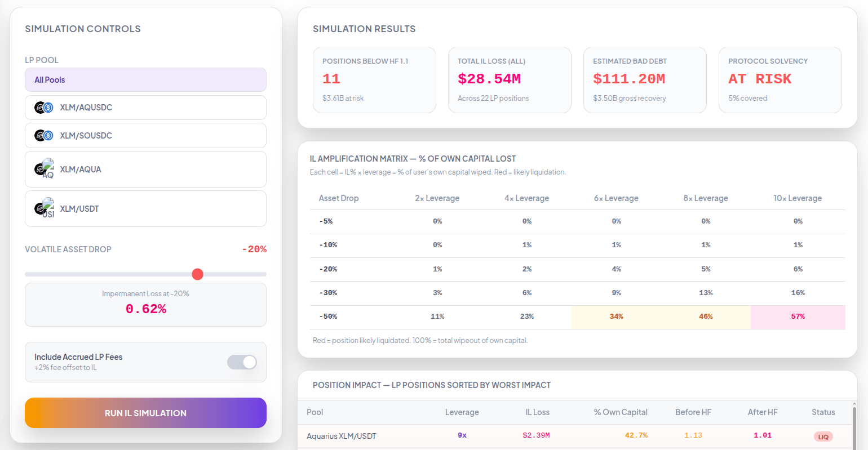
Task: Click the 8x Leverage column header
Action: coord(706,198)
